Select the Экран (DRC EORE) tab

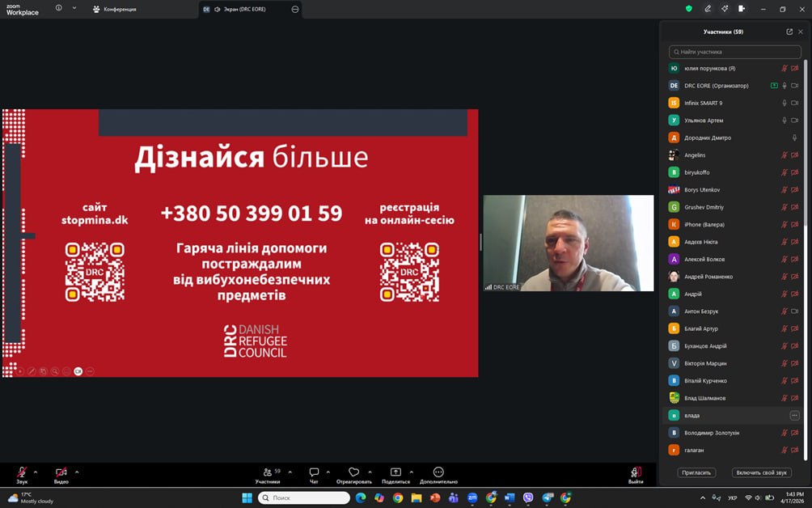[239, 9]
